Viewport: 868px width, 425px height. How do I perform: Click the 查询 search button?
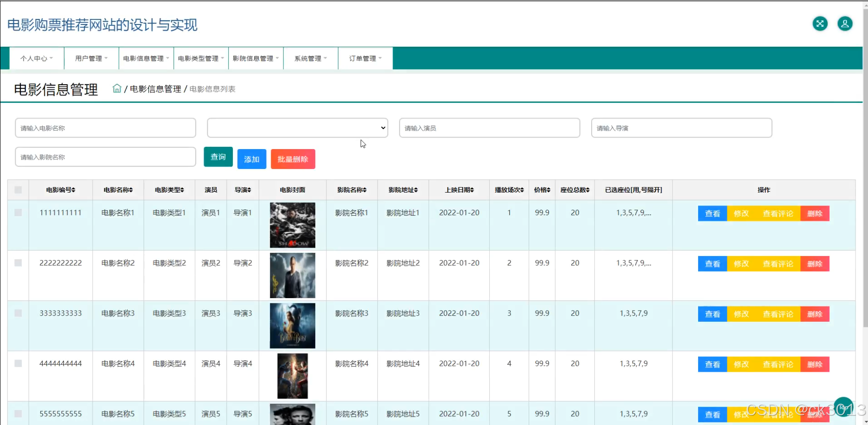click(218, 157)
